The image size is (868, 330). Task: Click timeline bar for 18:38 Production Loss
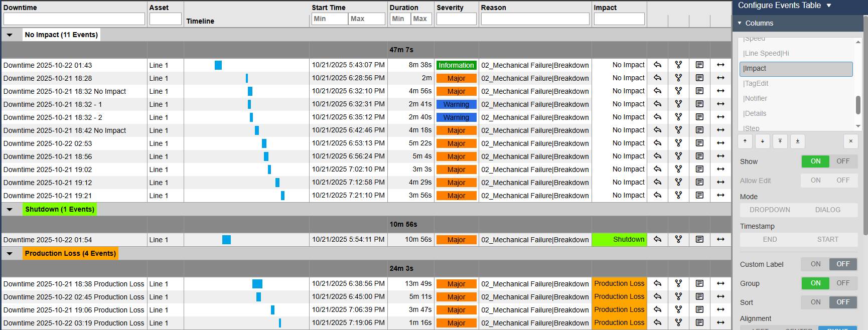coord(257,284)
